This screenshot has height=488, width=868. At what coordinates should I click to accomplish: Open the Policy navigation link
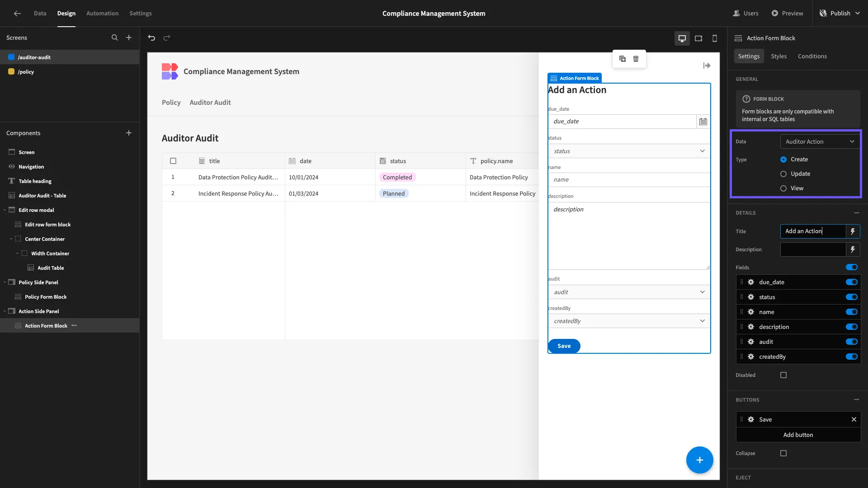(x=171, y=103)
